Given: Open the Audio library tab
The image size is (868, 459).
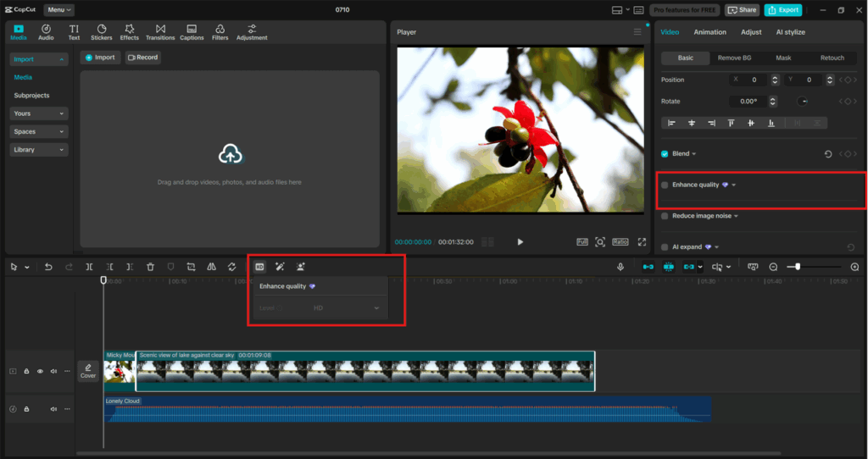Looking at the screenshot, I should (46, 32).
